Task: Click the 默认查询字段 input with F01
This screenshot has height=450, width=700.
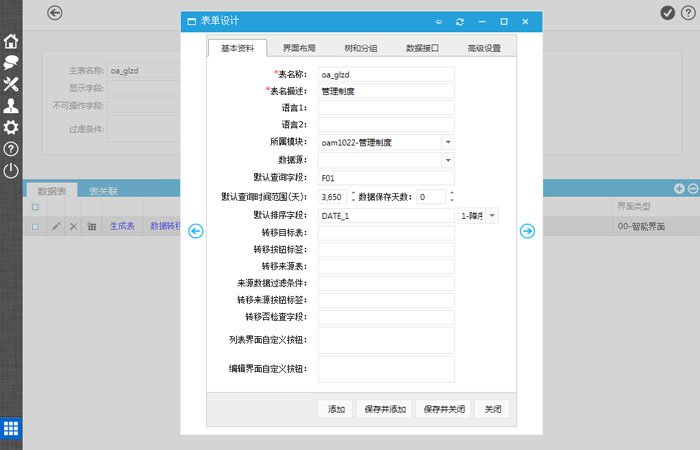Action: [386, 178]
